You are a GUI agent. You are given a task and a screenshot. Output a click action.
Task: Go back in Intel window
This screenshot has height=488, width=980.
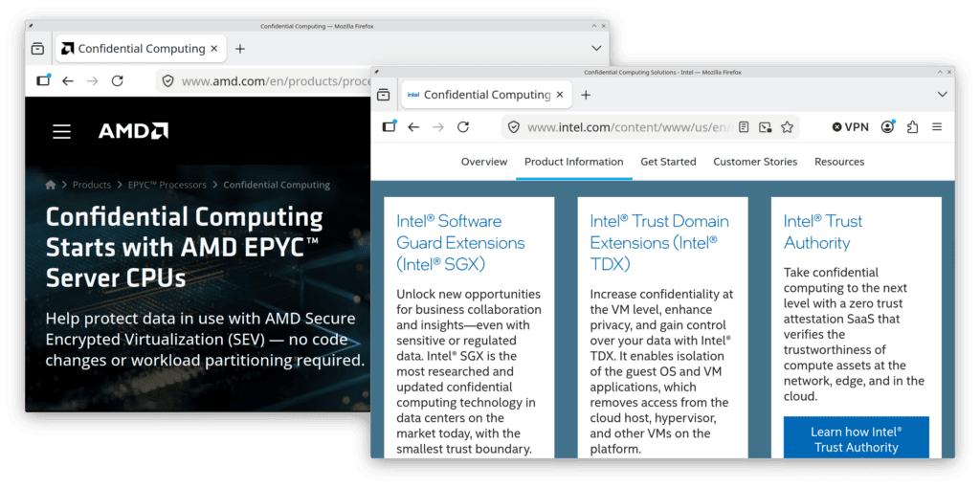pyautogui.click(x=413, y=127)
